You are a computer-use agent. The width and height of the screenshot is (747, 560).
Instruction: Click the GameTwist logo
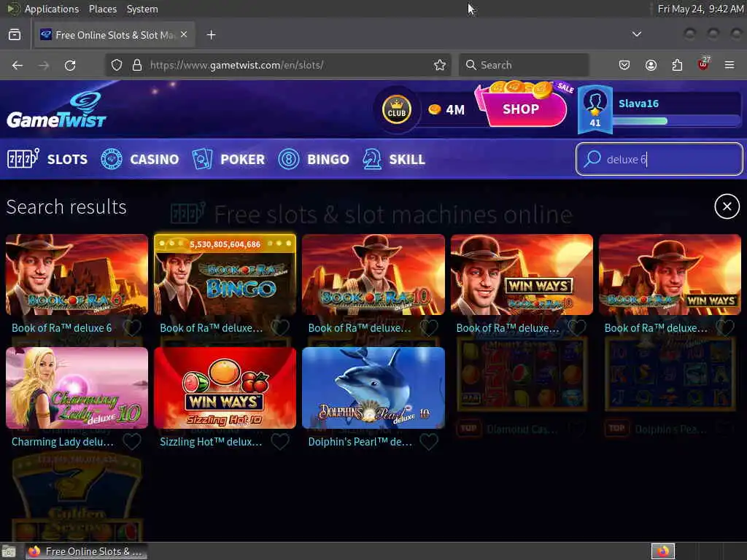pyautogui.click(x=56, y=111)
